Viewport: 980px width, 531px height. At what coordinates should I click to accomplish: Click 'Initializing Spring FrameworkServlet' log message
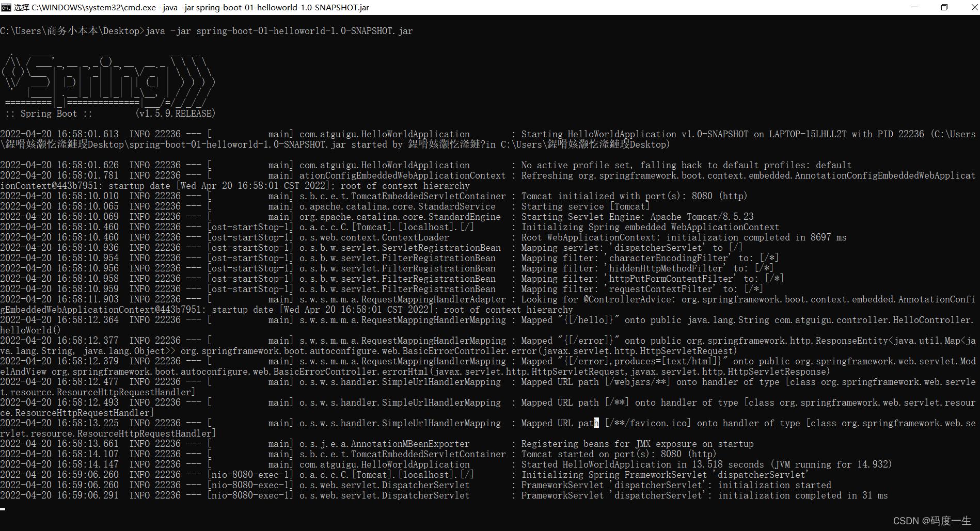pyautogui.click(x=666, y=475)
